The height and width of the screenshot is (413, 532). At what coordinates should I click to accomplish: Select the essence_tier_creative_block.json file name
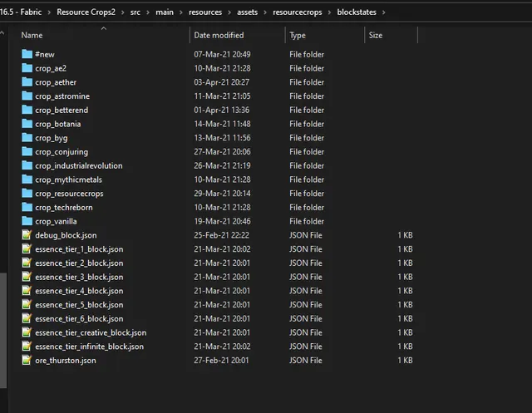(x=91, y=332)
